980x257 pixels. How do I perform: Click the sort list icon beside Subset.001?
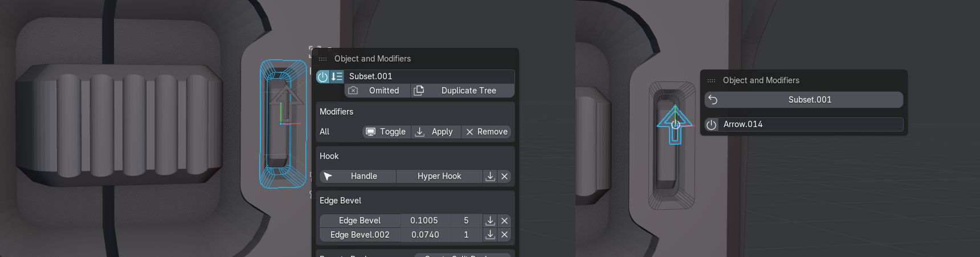click(337, 76)
